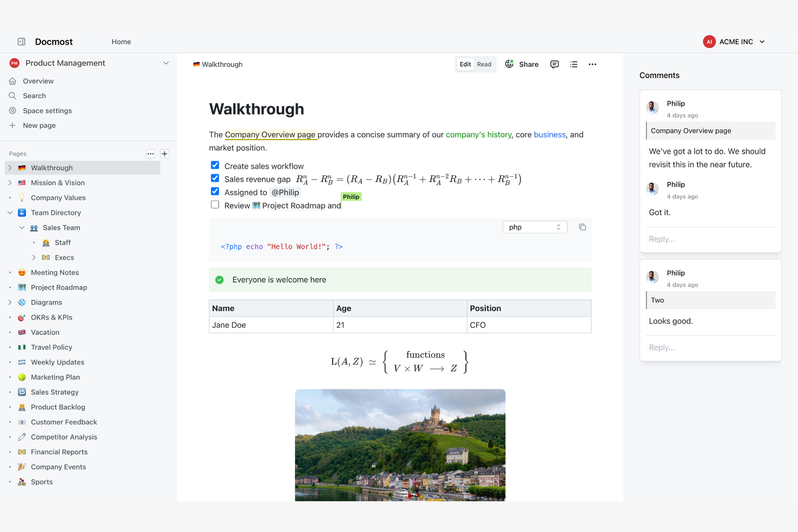Viewport: 798px width, 532px height.
Task: Click the Share button
Action: 528,64
